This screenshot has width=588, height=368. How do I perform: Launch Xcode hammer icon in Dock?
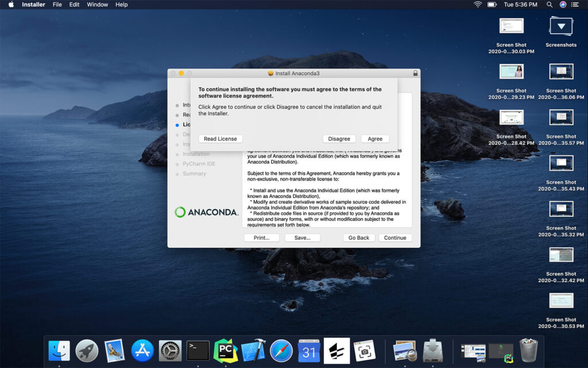253,351
